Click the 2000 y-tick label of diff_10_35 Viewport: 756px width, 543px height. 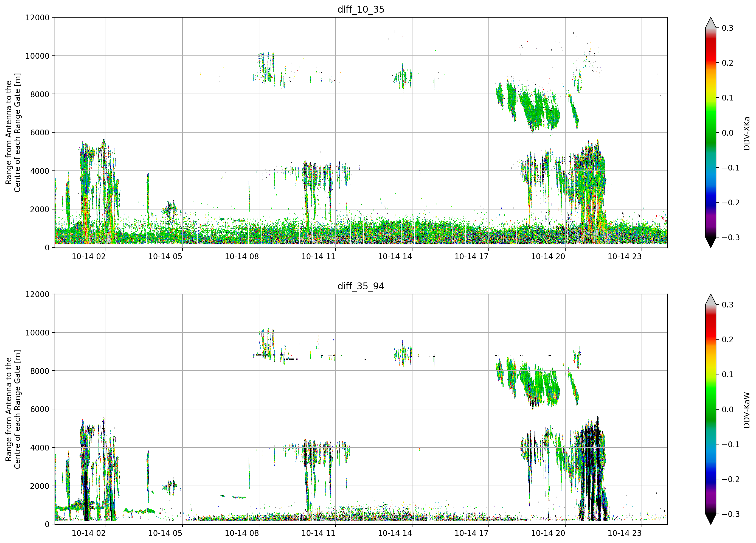[40, 209]
